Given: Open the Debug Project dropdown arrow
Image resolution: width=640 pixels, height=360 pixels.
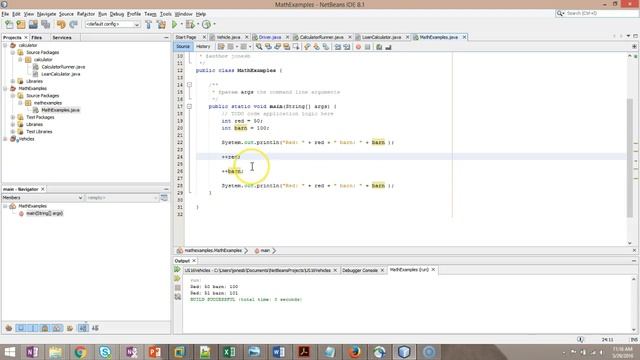Looking at the screenshot, I should (198, 24).
